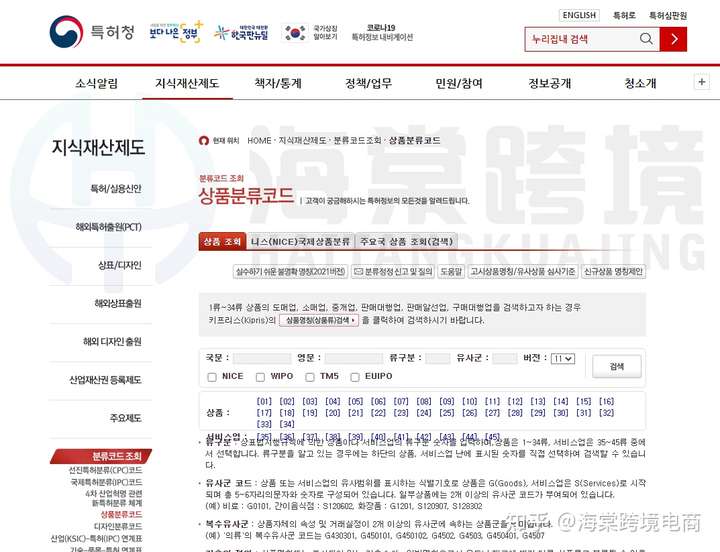Click 고시상품명칭/유사상품 심사기준 button
This screenshot has width=720, height=552.
point(523,271)
